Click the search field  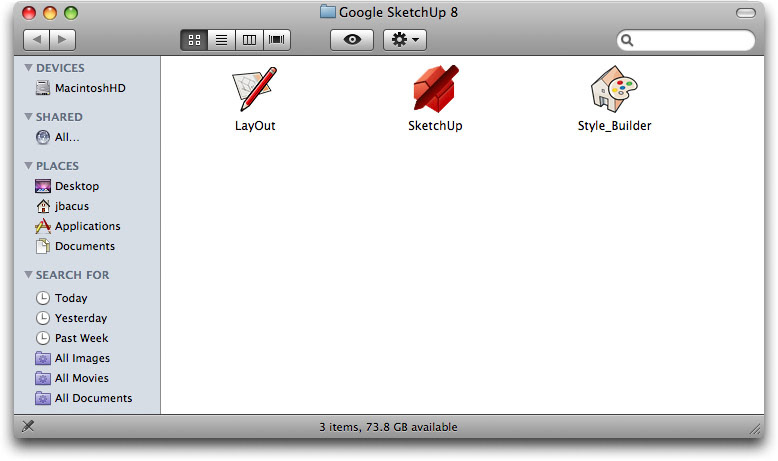coord(686,40)
